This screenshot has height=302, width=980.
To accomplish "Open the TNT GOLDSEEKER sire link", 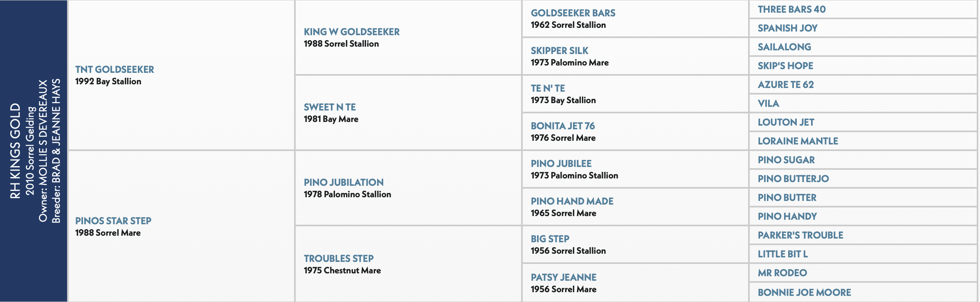I will tap(115, 70).
